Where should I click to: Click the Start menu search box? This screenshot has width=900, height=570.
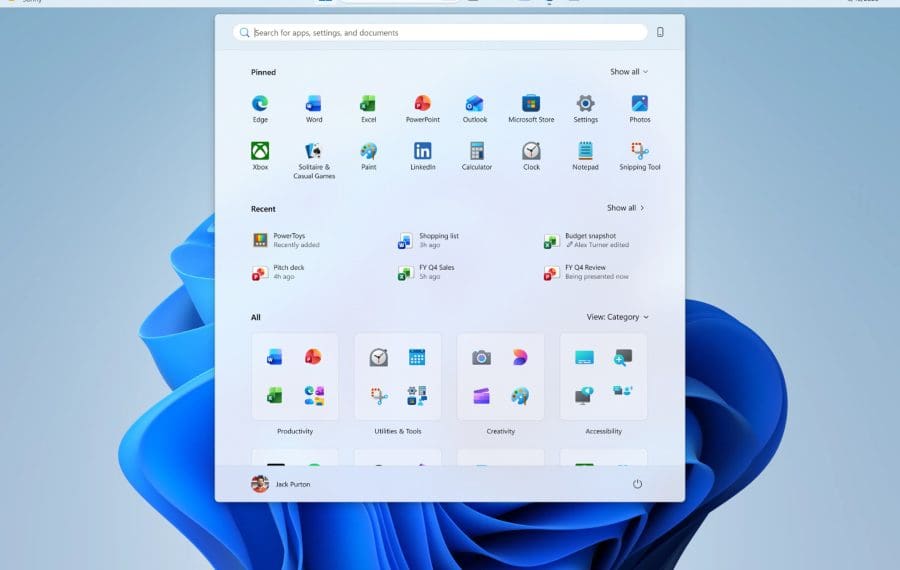440,32
